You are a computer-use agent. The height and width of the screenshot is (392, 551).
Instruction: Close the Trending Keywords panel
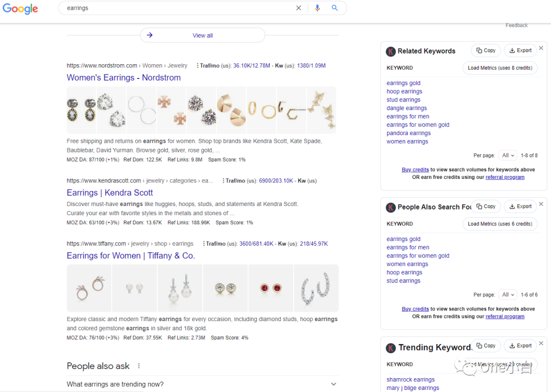541,343
